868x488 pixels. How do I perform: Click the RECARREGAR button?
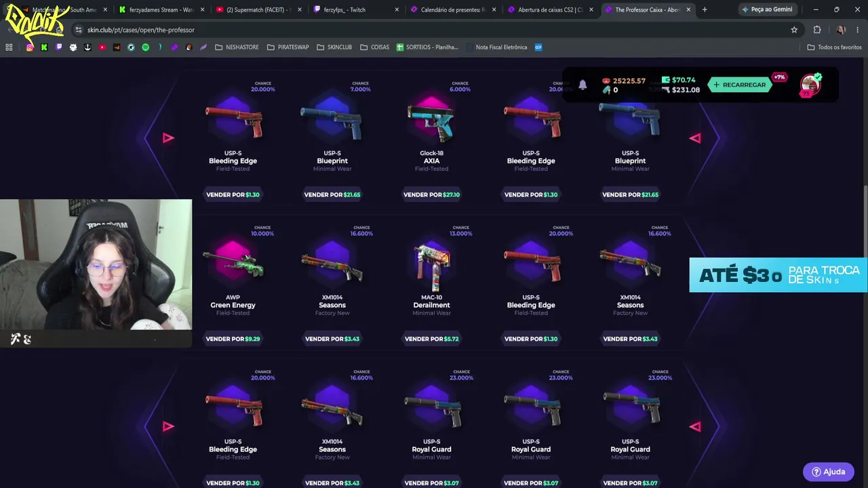(739, 85)
